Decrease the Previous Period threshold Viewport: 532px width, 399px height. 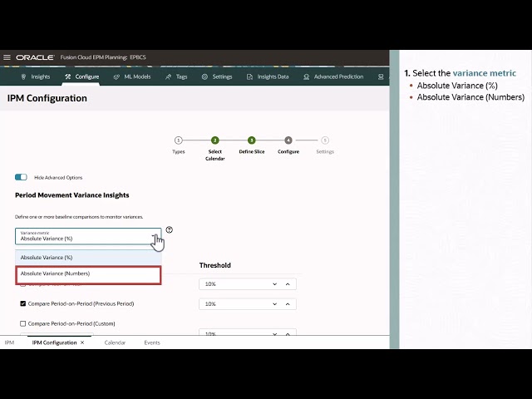[x=275, y=304]
